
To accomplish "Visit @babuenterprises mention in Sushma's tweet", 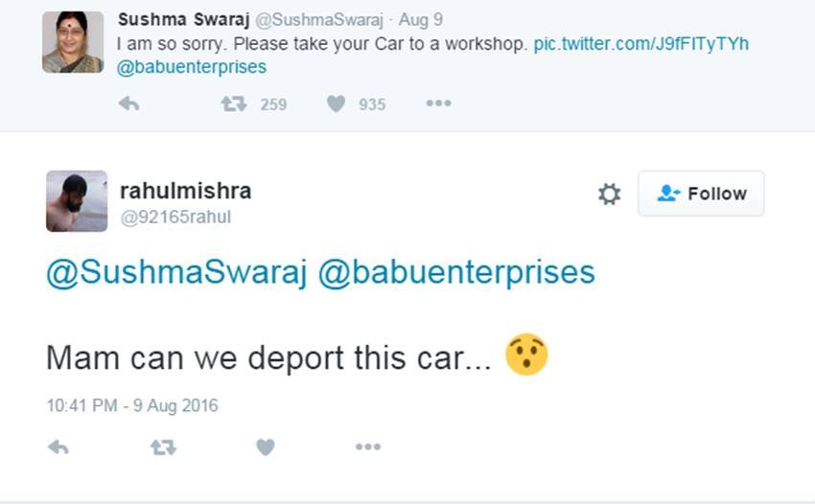I will point(192,67).
